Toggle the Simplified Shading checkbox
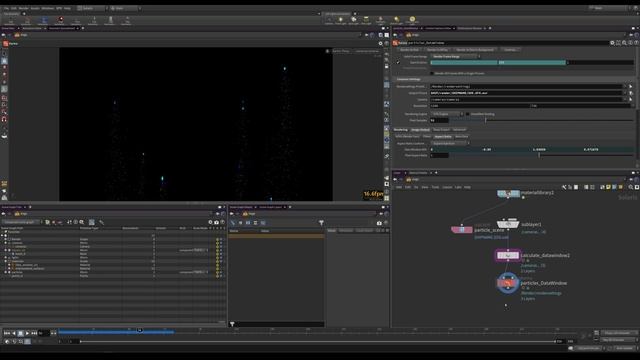 468,114
